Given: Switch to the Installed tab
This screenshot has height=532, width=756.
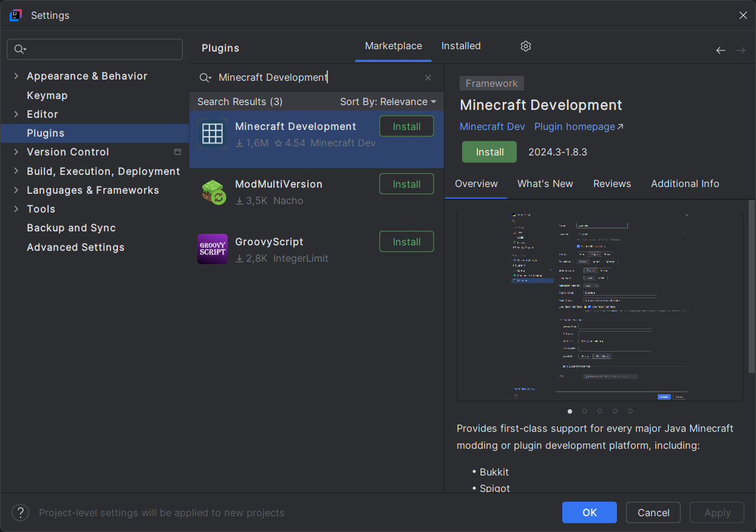Looking at the screenshot, I should [461, 46].
